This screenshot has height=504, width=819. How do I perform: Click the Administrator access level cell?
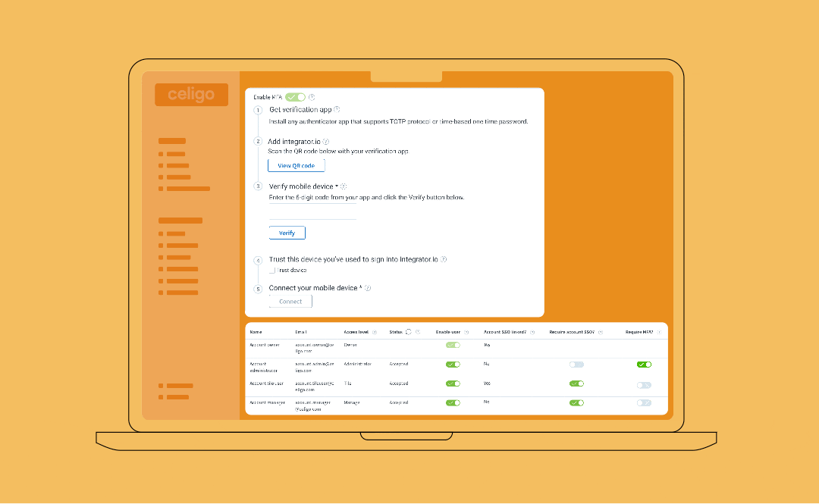click(358, 364)
